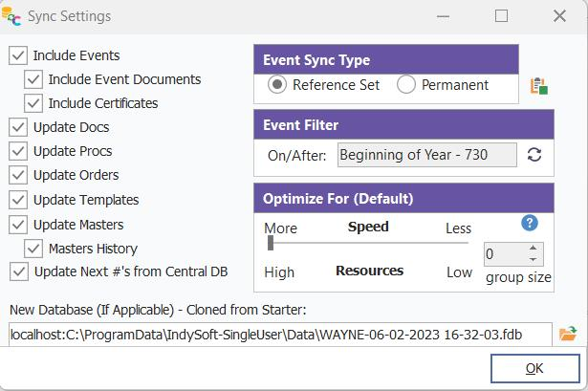This screenshot has height=391, width=588.
Task: Uncheck Include Event Documents
Action: pyautogui.click(x=33, y=79)
